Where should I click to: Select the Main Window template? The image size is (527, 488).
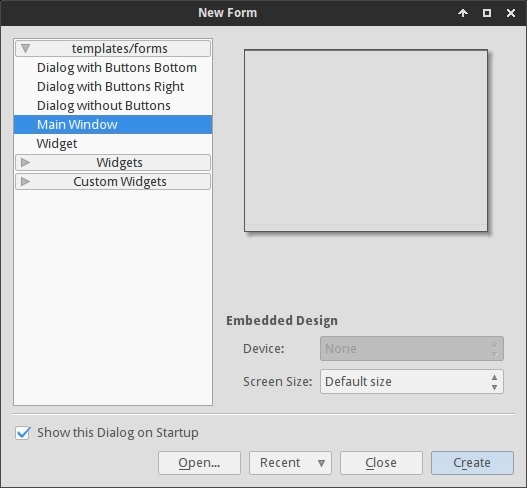tap(113, 125)
